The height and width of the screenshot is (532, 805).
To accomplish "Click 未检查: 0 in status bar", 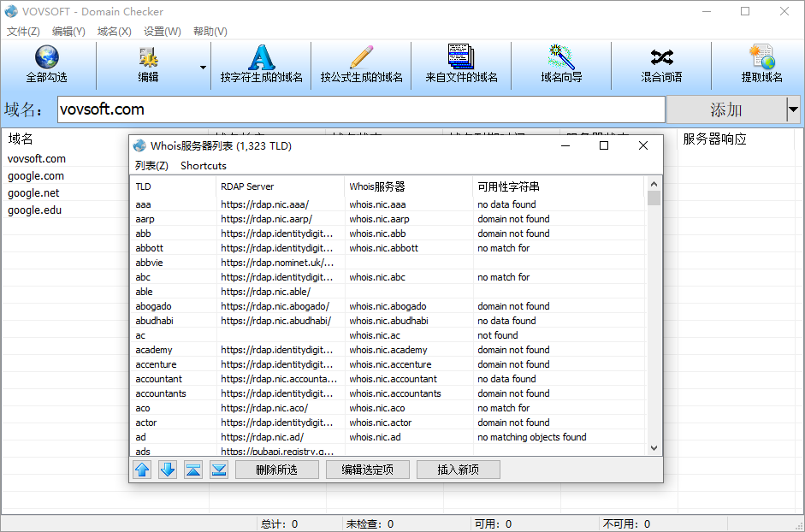I will (x=370, y=523).
